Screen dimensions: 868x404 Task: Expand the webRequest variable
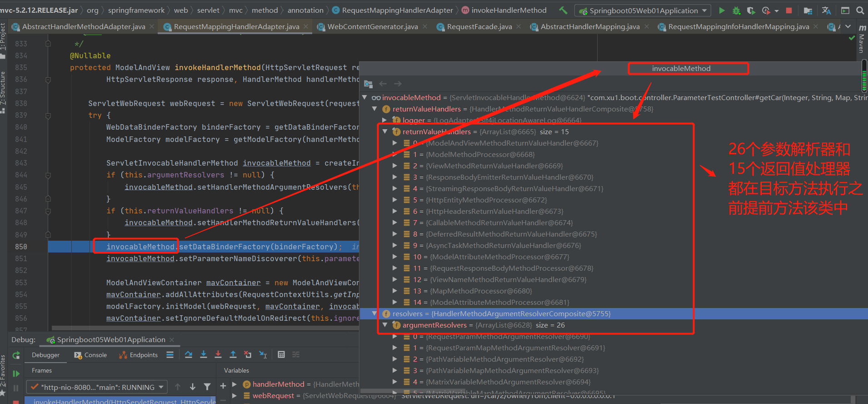[234, 395]
